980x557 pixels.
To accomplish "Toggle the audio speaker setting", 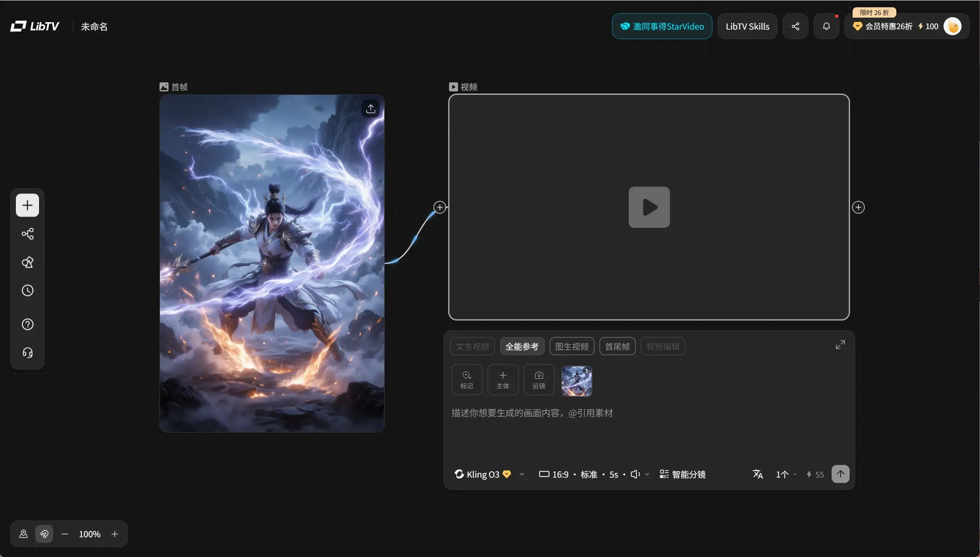I will [x=635, y=474].
